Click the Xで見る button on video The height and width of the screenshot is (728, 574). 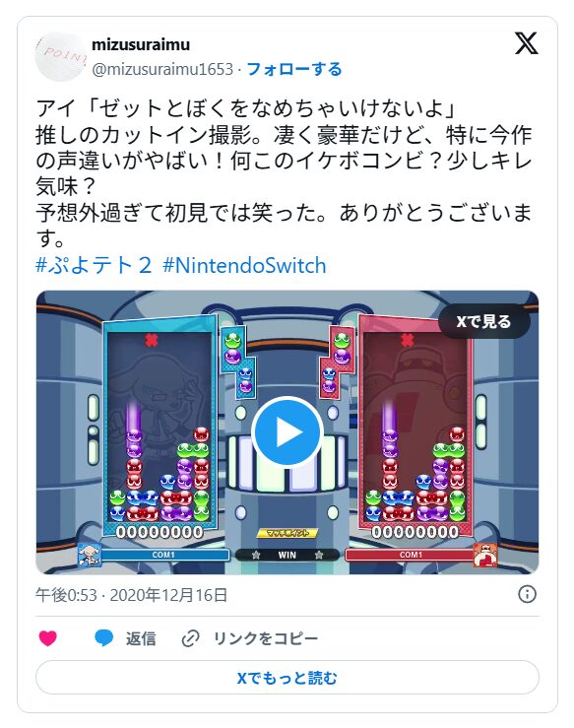pyautogui.click(x=484, y=321)
